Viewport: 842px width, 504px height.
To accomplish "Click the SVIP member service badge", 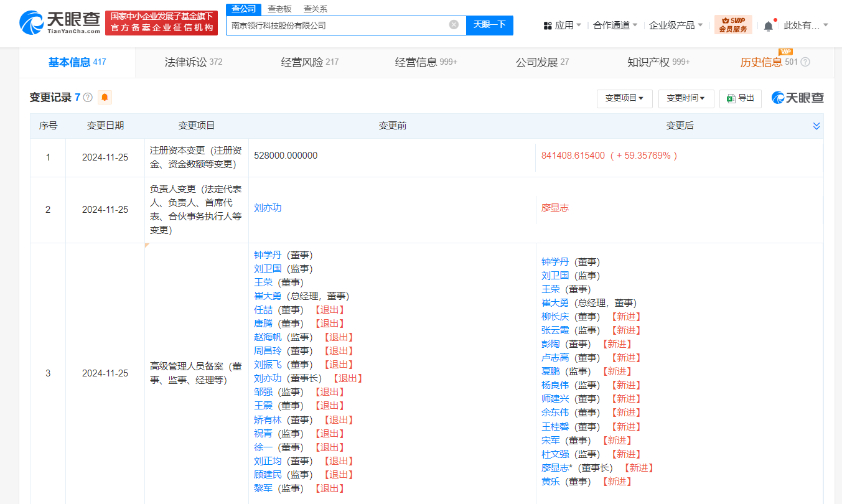I will 733,25.
